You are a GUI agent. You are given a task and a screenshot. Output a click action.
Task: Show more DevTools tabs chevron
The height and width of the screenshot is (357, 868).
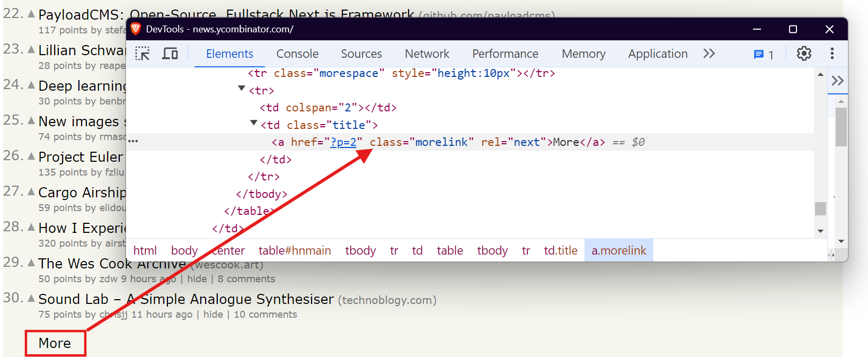tap(709, 54)
